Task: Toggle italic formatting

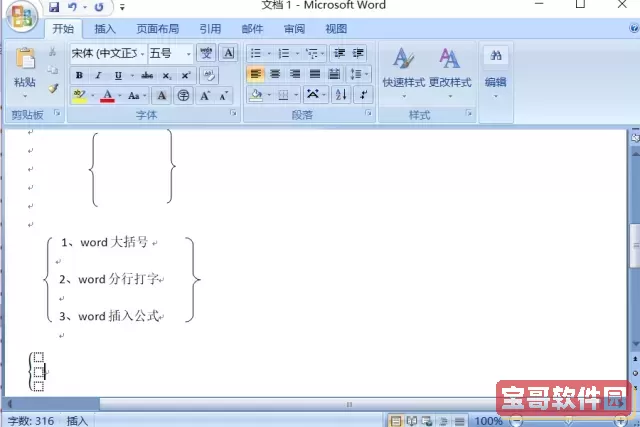Action: coord(98,75)
